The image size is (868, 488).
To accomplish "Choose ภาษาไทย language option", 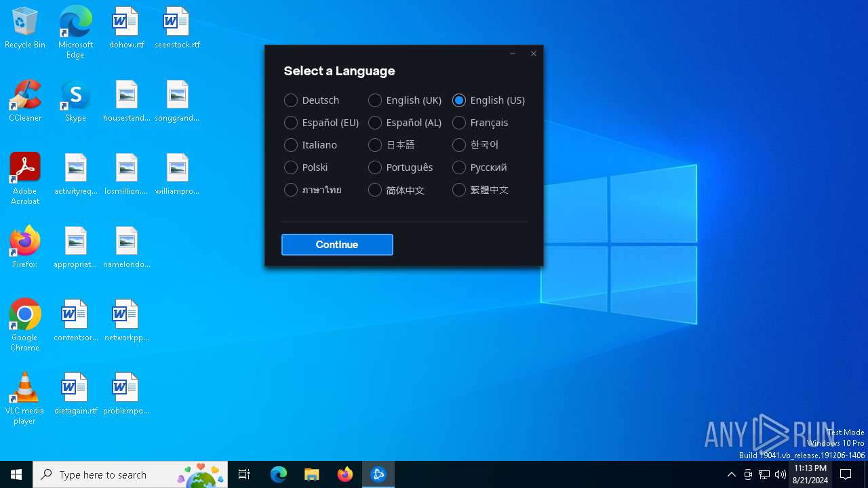I will 313,190.
